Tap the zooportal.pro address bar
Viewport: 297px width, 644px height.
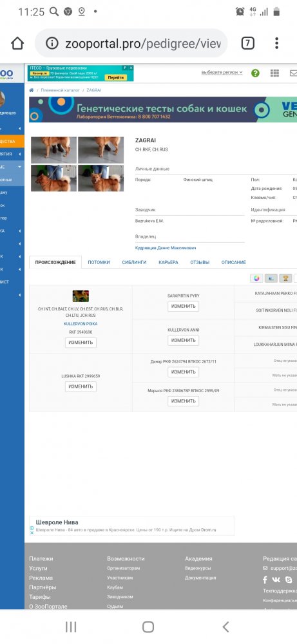[131, 43]
